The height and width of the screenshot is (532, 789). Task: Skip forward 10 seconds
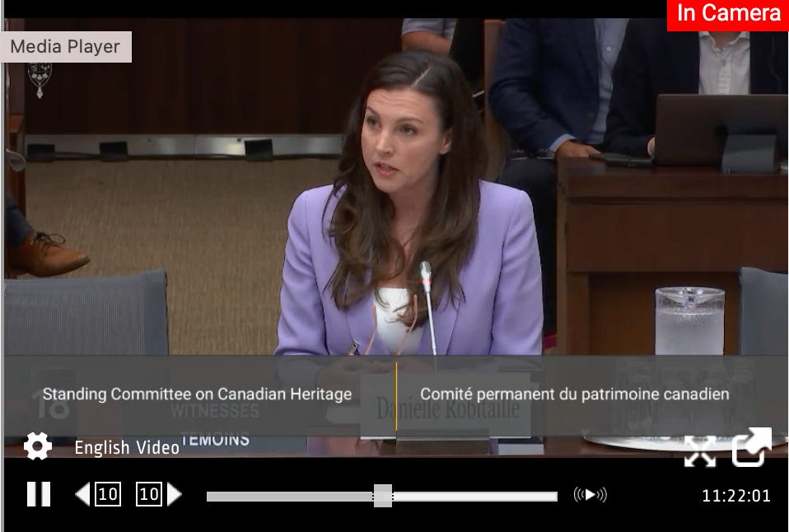[158, 494]
